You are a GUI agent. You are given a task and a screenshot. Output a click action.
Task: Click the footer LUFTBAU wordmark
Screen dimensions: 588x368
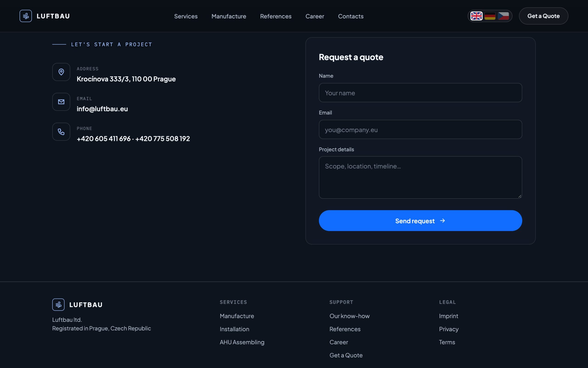pyautogui.click(x=86, y=305)
